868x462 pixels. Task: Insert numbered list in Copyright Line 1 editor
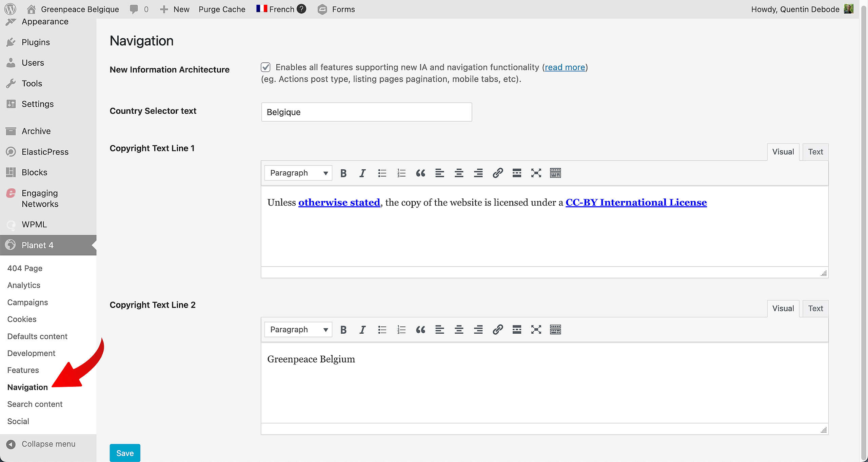click(x=401, y=173)
